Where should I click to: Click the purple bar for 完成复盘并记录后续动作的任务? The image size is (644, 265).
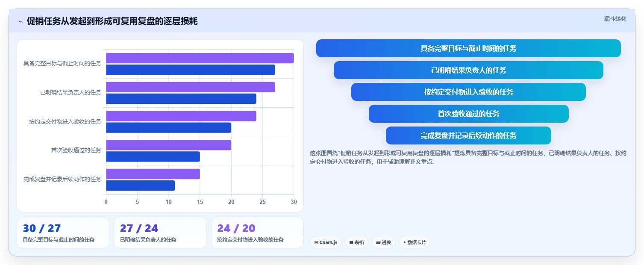coord(153,174)
